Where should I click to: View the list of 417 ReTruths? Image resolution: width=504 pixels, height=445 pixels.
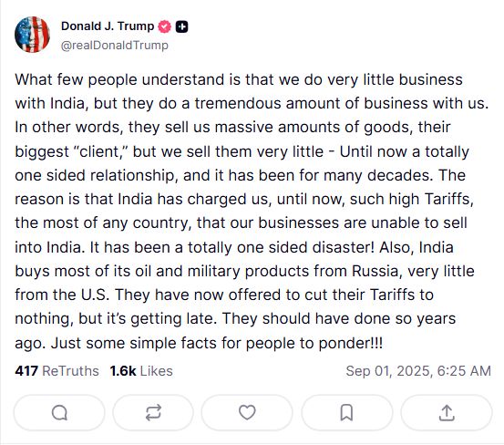(57, 371)
